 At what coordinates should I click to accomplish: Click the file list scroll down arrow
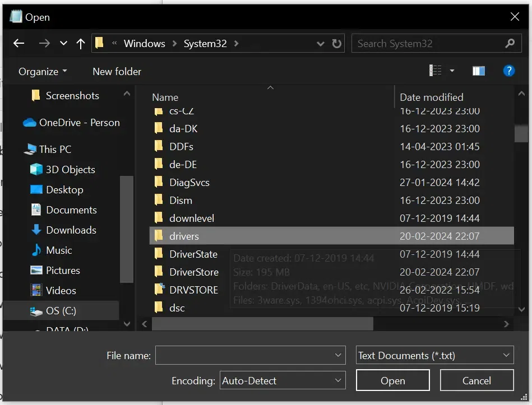pyautogui.click(x=521, y=309)
